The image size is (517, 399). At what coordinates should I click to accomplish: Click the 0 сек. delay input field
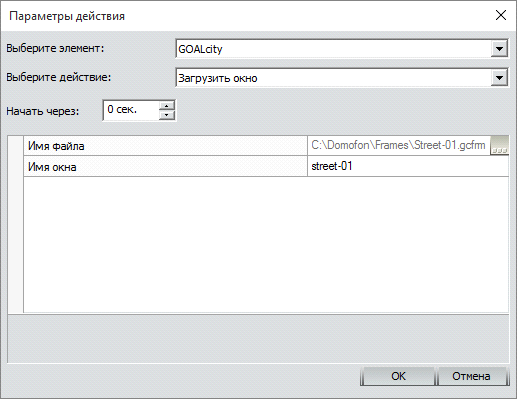coord(131,110)
